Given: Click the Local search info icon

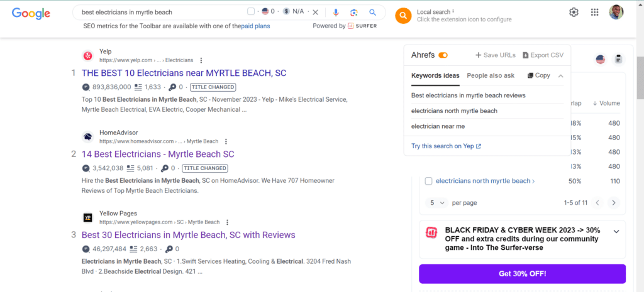Looking at the screenshot, I should coord(453,11).
